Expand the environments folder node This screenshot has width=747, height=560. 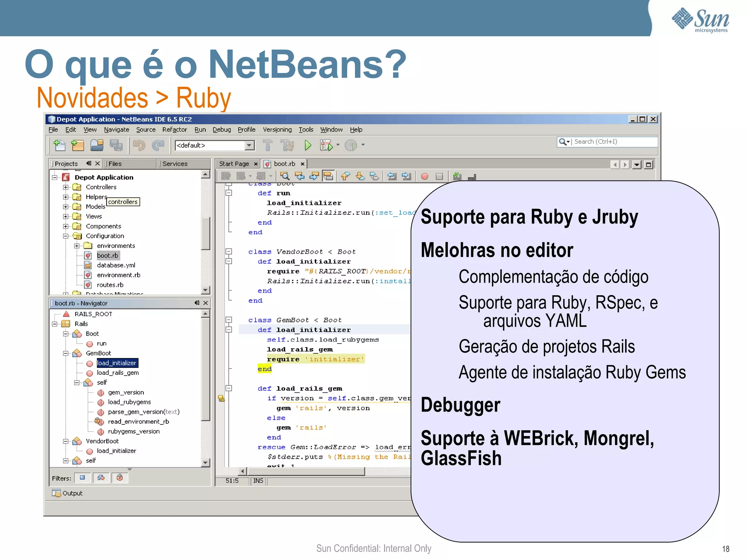tap(77, 246)
